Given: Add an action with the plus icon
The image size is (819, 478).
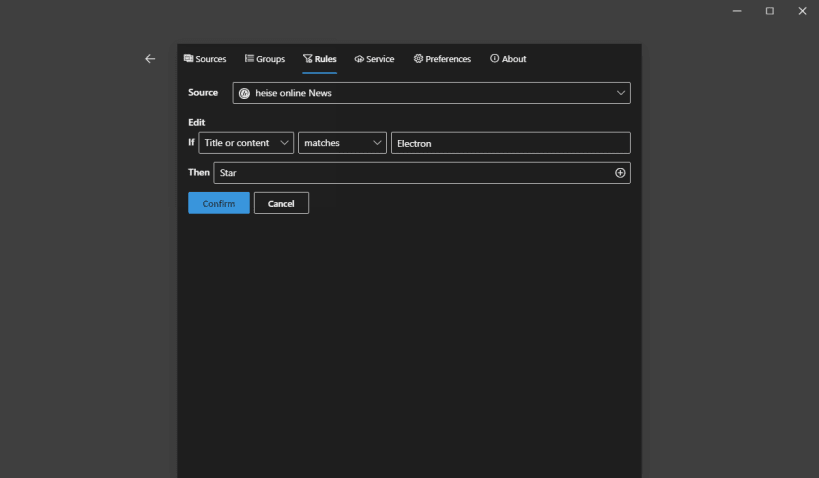Looking at the screenshot, I should point(620,173).
